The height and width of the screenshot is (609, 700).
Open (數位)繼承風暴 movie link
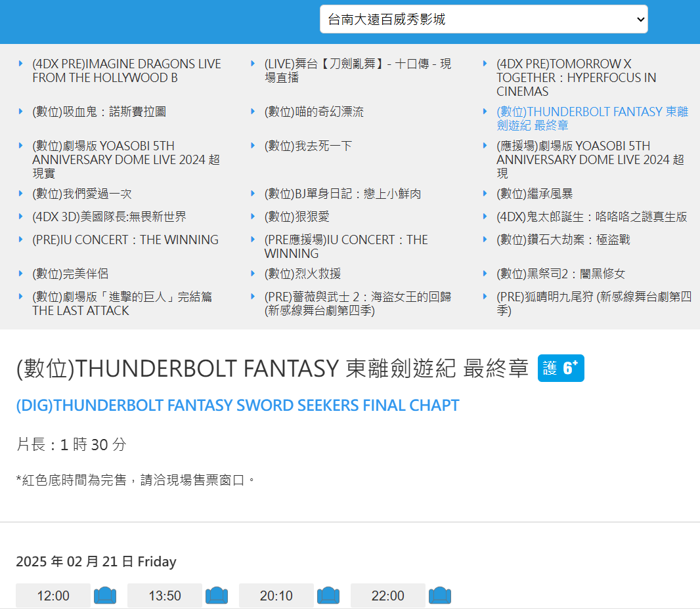tap(535, 194)
